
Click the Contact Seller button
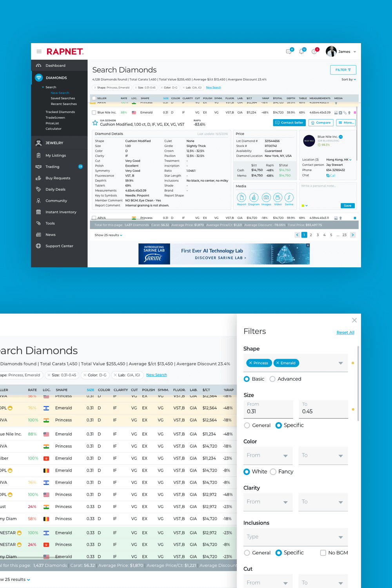(x=289, y=123)
